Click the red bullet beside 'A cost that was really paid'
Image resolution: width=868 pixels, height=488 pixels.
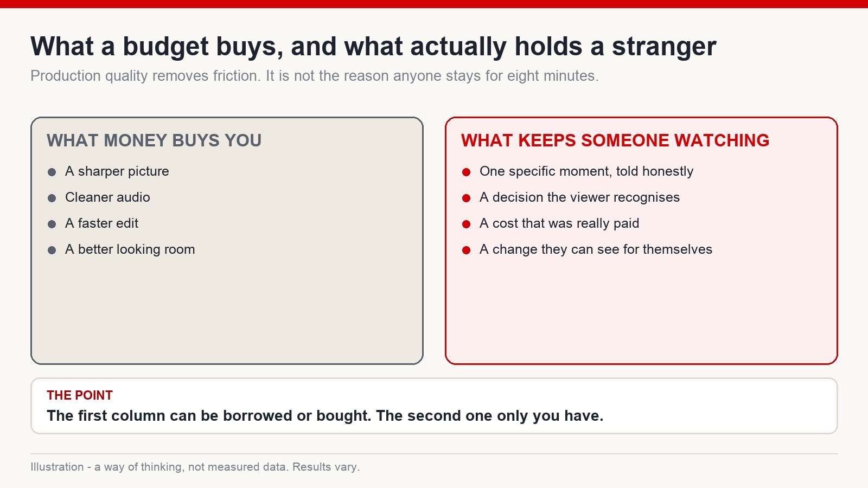coord(466,224)
